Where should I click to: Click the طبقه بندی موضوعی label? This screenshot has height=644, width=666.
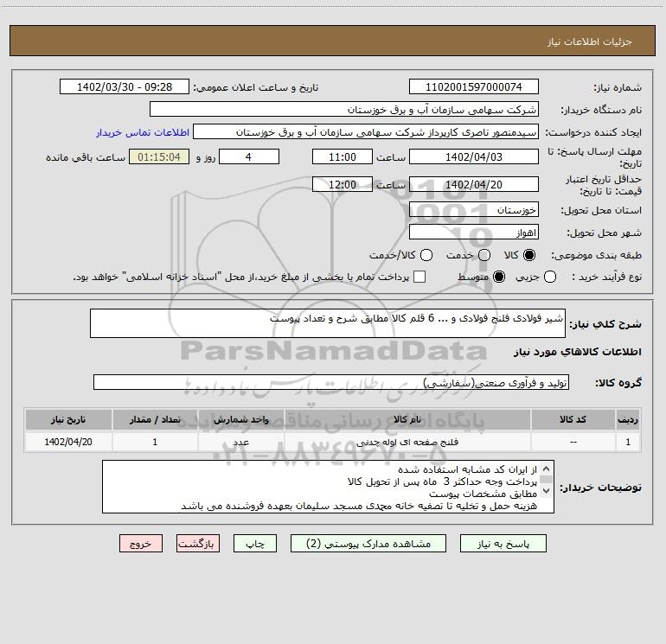tap(596, 256)
